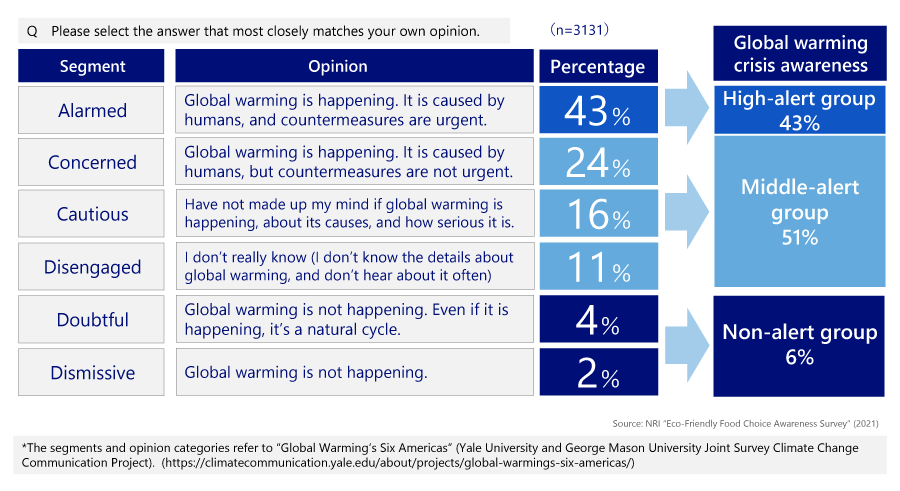The image size is (900, 491).
Task: Select the Alarmed segment box
Action: pyautogui.click(x=92, y=110)
